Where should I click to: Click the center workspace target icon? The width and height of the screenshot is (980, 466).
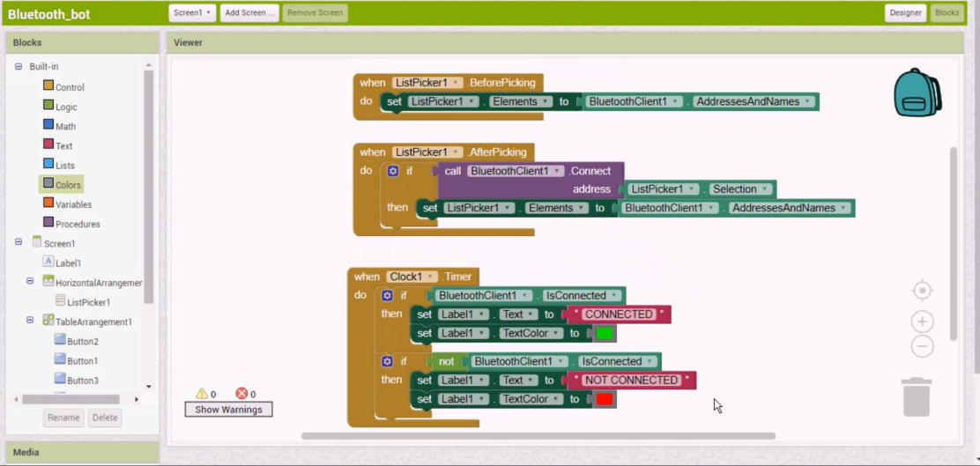tap(922, 291)
